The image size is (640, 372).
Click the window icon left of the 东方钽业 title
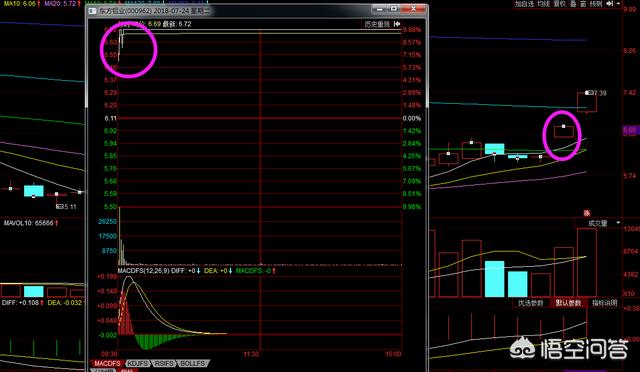click(x=93, y=11)
